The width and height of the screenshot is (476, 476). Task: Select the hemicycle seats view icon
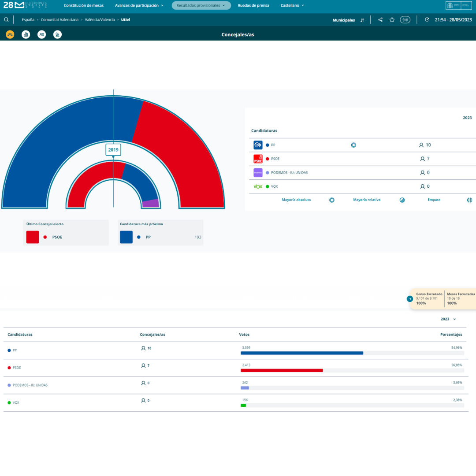pos(10,34)
